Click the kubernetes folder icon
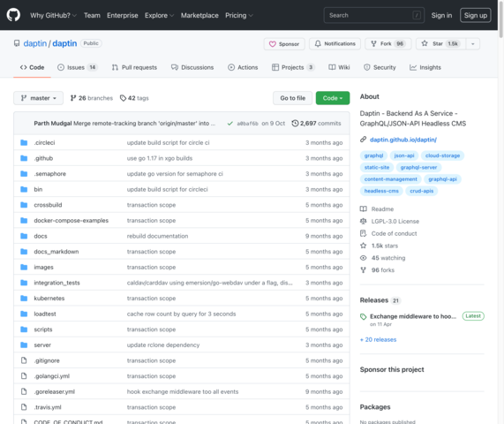The image size is (504, 424). click(x=24, y=299)
